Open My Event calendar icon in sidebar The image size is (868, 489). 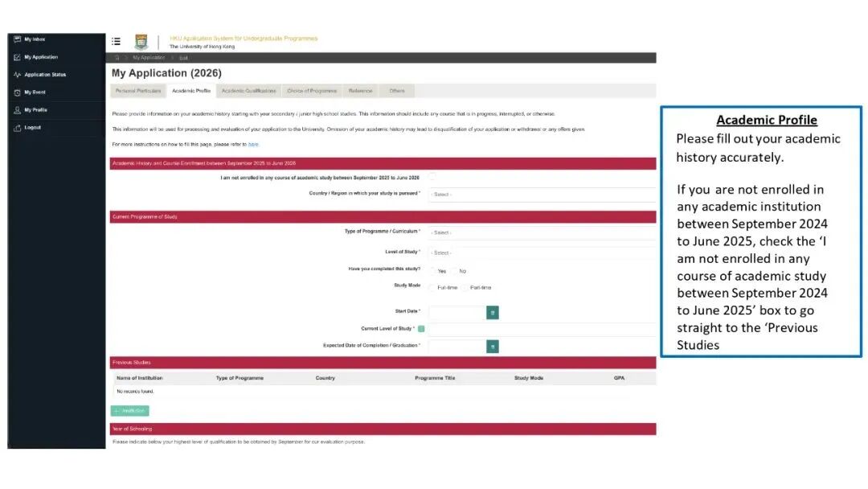pyautogui.click(x=17, y=92)
